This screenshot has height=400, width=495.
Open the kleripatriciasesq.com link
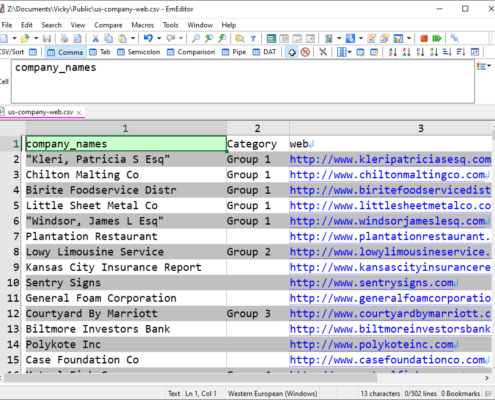(390, 159)
